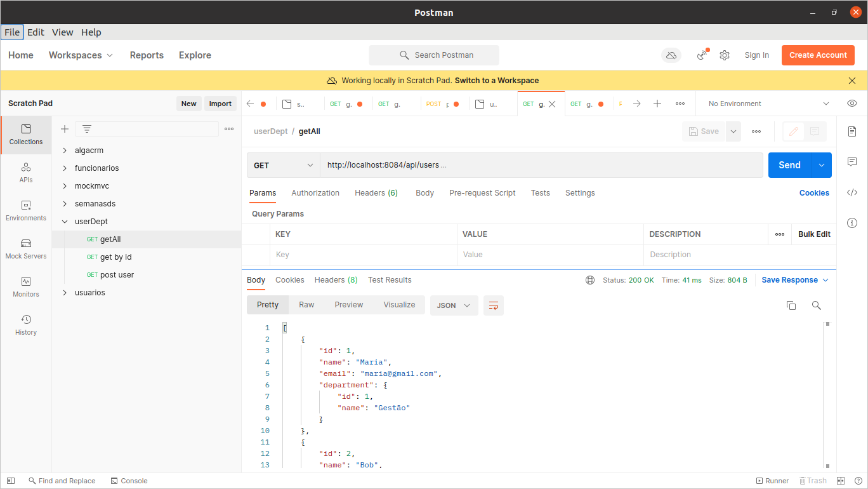868x489 pixels.
Task: Collapse the userDept collection
Action: tap(65, 222)
